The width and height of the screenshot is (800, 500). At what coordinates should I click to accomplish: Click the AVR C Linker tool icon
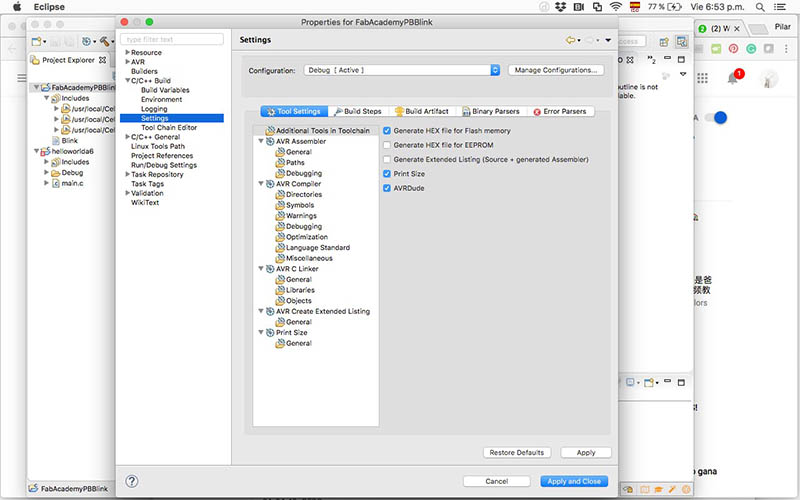pos(270,269)
